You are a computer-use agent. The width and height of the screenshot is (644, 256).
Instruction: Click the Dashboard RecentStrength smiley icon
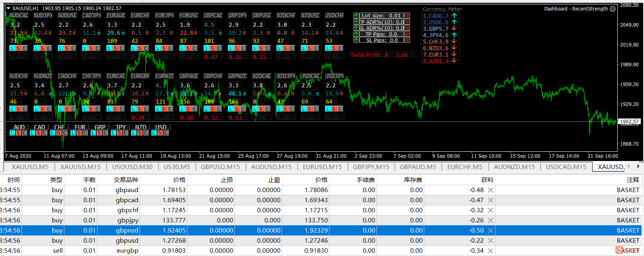(x=612, y=9)
